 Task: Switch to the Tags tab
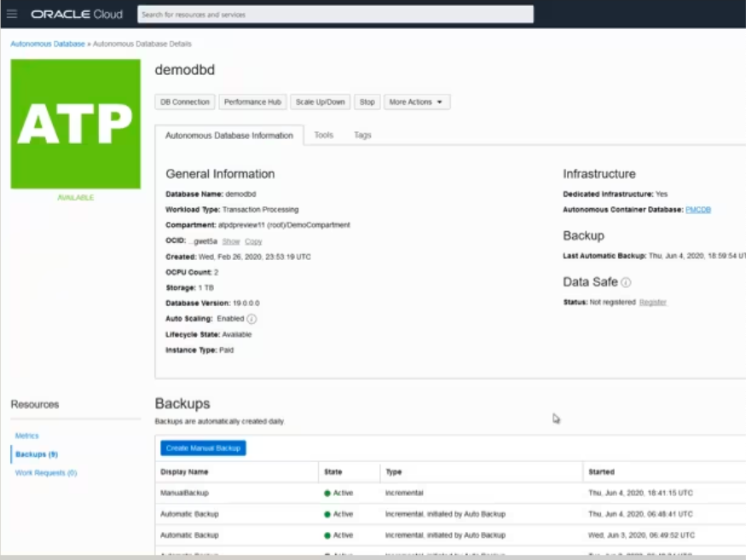tap(361, 135)
